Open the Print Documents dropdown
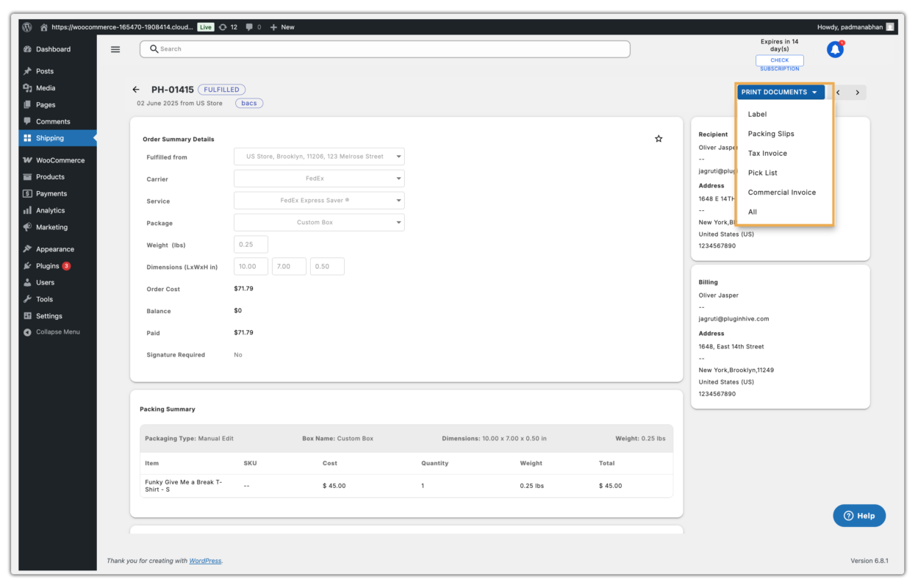918x588 pixels. (x=781, y=93)
